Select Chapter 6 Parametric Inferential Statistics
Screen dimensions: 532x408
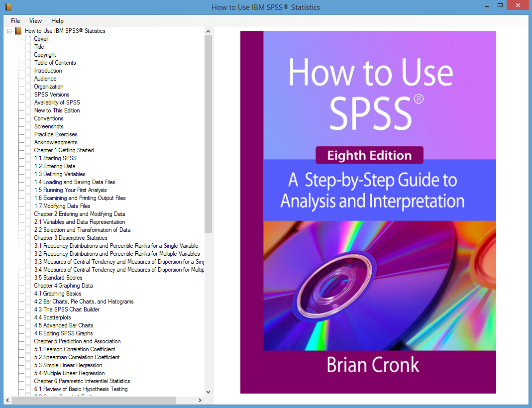[x=82, y=381]
